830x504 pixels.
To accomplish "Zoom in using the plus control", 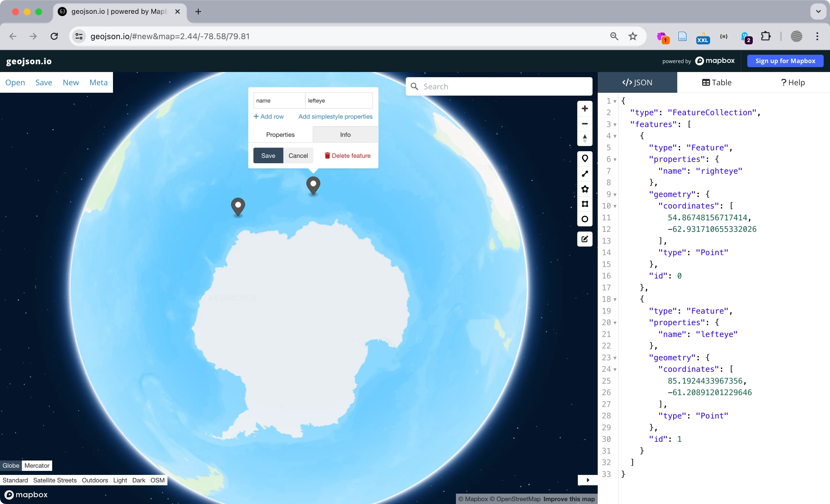I will (585, 108).
